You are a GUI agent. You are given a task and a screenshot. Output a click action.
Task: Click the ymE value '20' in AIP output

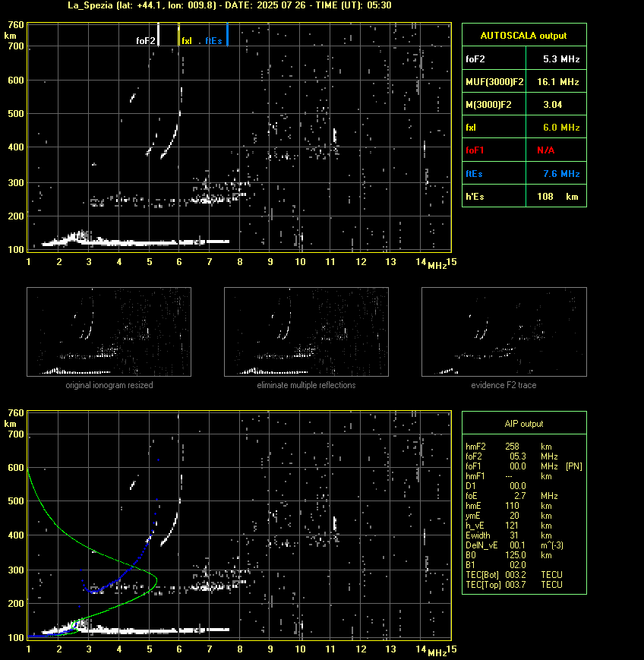[x=514, y=516]
